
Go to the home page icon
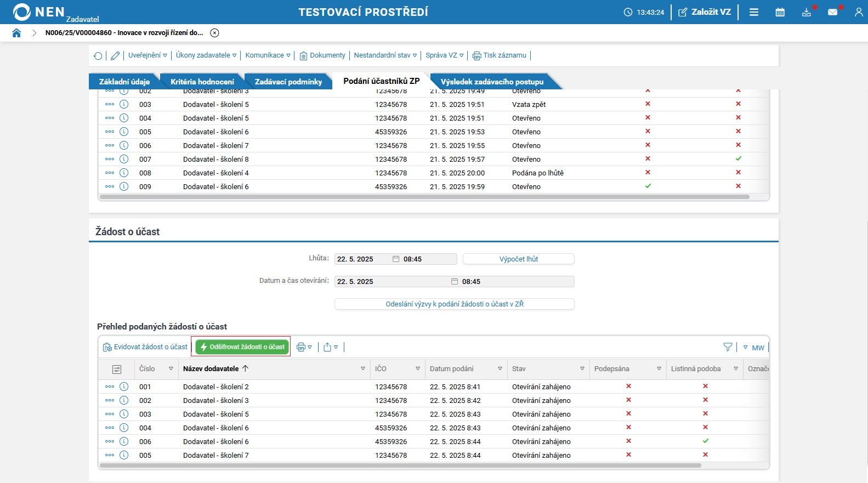[x=16, y=33]
